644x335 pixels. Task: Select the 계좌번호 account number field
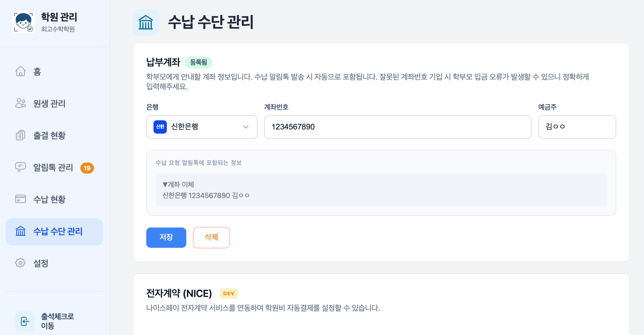(x=398, y=127)
